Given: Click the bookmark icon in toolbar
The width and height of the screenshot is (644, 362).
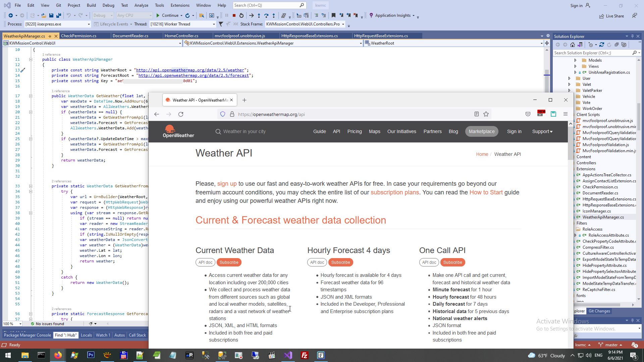Looking at the screenshot, I should [x=333, y=15].
